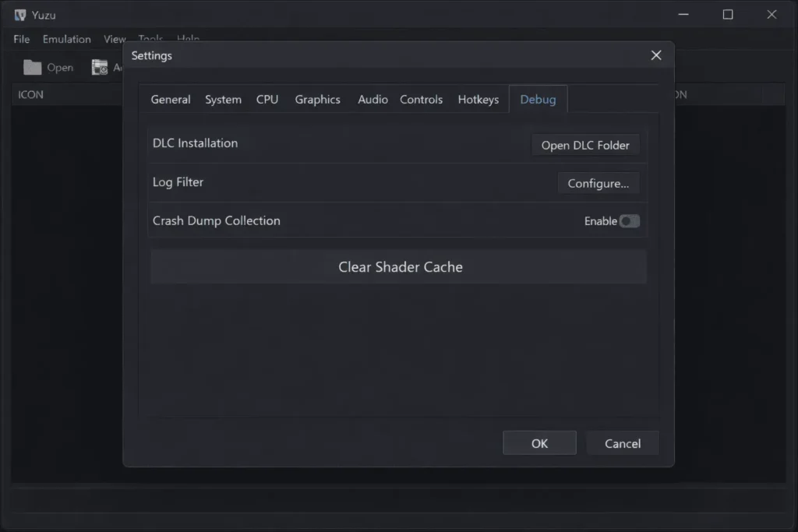The width and height of the screenshot is (798, 532).
Task: Click the install file icon next to Open
Action: (101, 67)
